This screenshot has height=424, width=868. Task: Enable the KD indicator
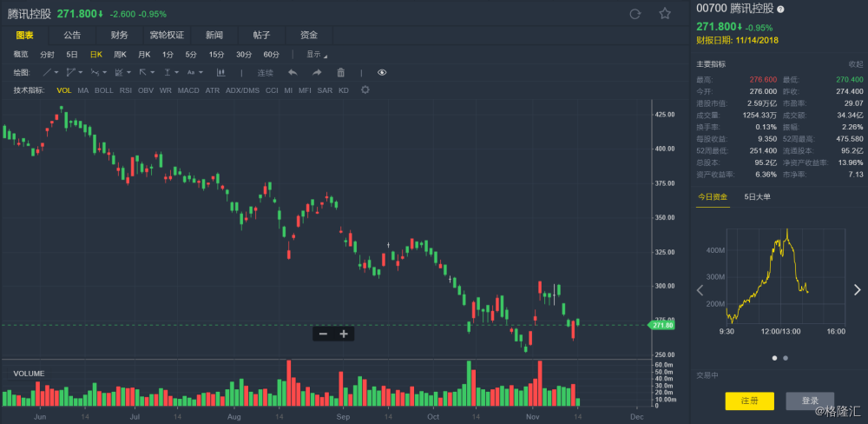pos(344,89)
